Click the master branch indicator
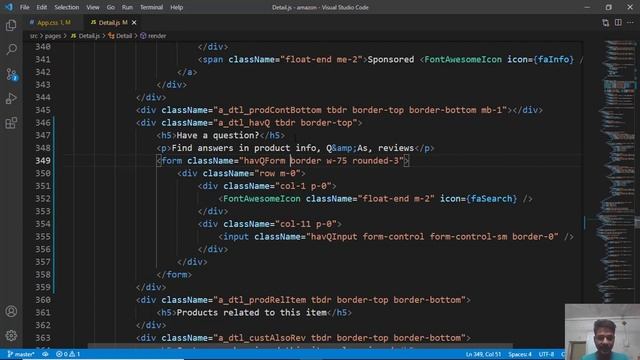The width and height of the screenshot is (640, 360). 20,354
